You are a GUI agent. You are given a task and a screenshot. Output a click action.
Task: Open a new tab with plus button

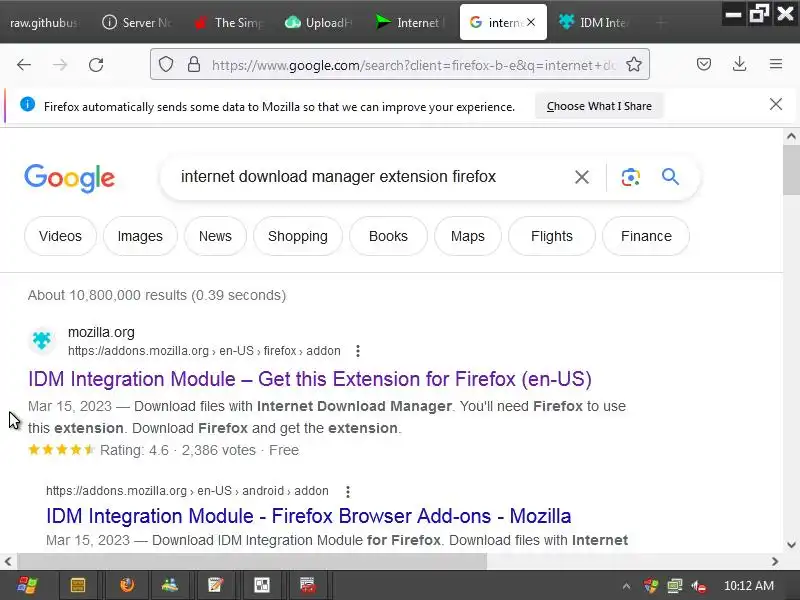point(661,22)
